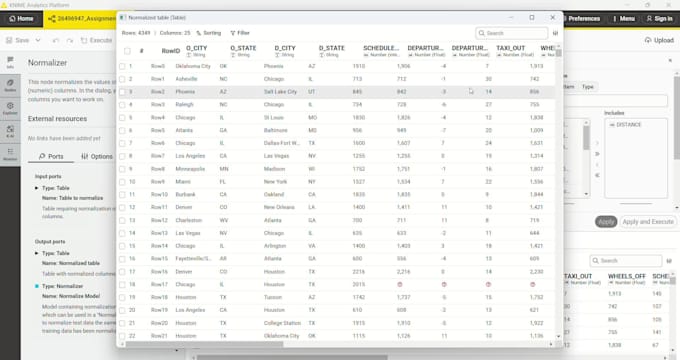
Task: Click the Execute toolbar button
Action: (x=97, y=40)
